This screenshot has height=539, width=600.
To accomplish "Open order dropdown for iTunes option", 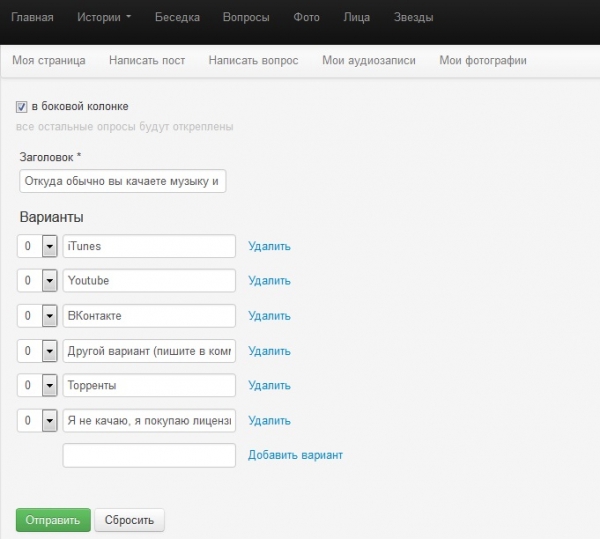I will click(x=38, y=246).
